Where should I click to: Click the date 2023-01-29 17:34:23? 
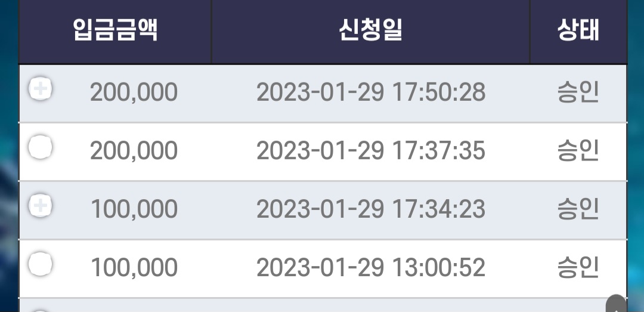[371, 209]
